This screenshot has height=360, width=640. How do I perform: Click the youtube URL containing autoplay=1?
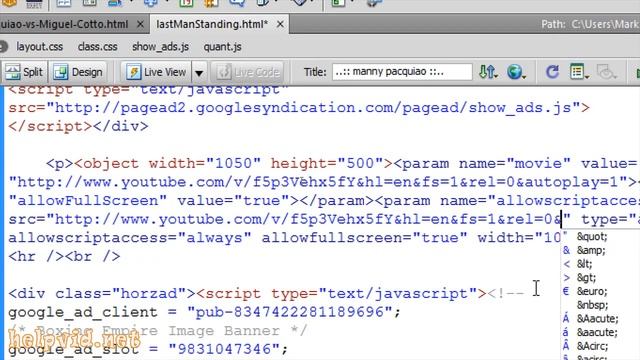(x=318, y=182)
